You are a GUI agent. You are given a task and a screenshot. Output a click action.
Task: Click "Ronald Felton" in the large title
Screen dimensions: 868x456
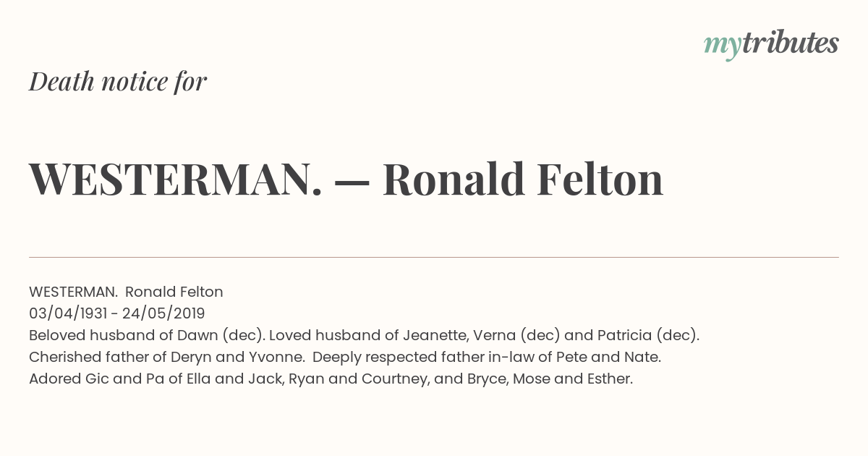[x=522, y=179]
